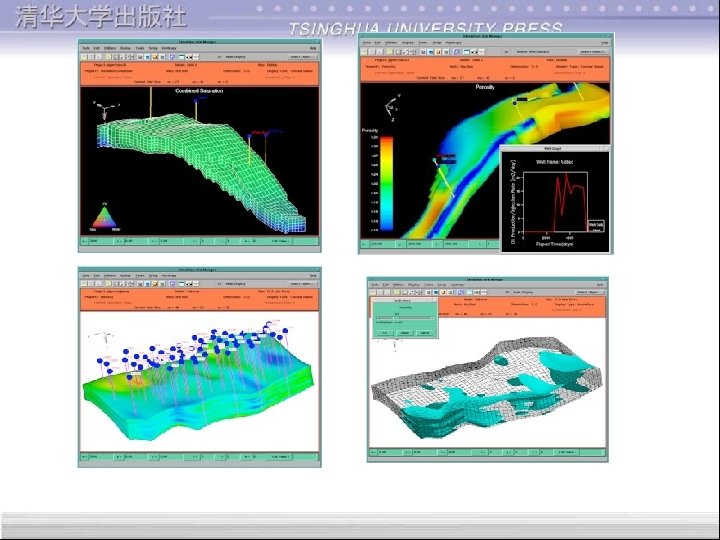
Task: Click the Well Graph window title bar
Action: [x=554, y=148]
